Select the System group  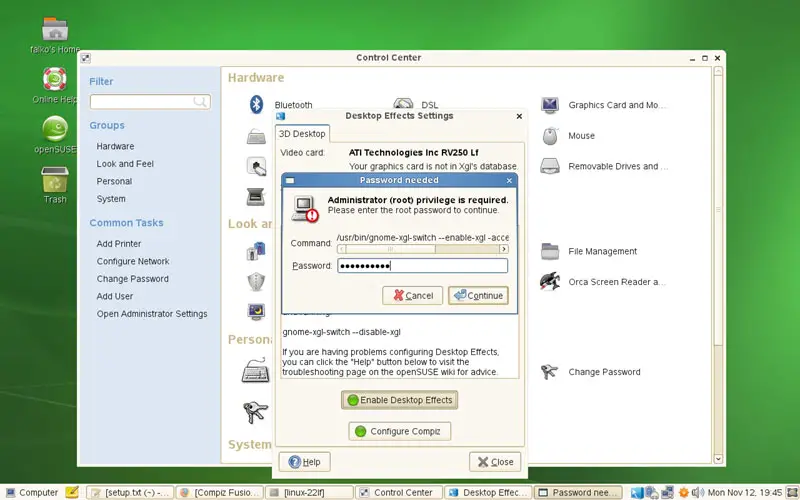pyautogui.click(x=111, y=199)
